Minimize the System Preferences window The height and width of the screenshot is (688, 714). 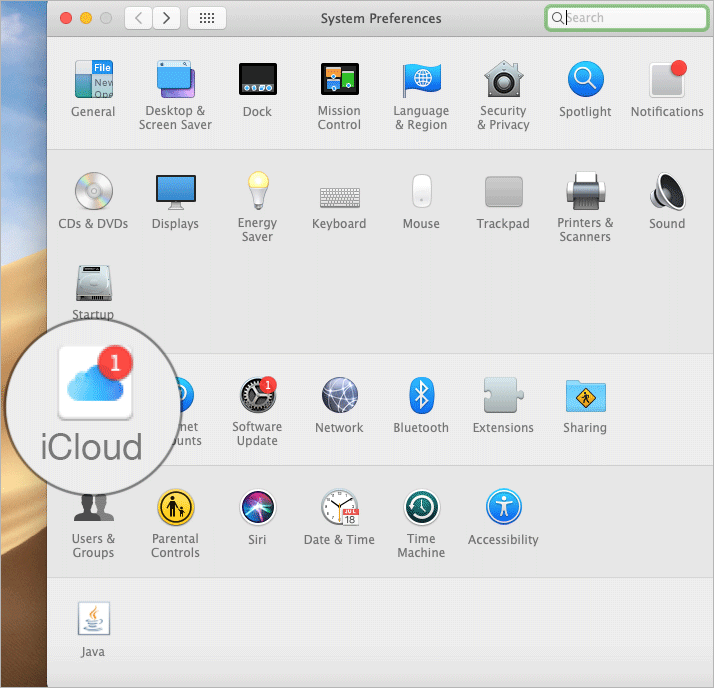(x=86, y=18)
